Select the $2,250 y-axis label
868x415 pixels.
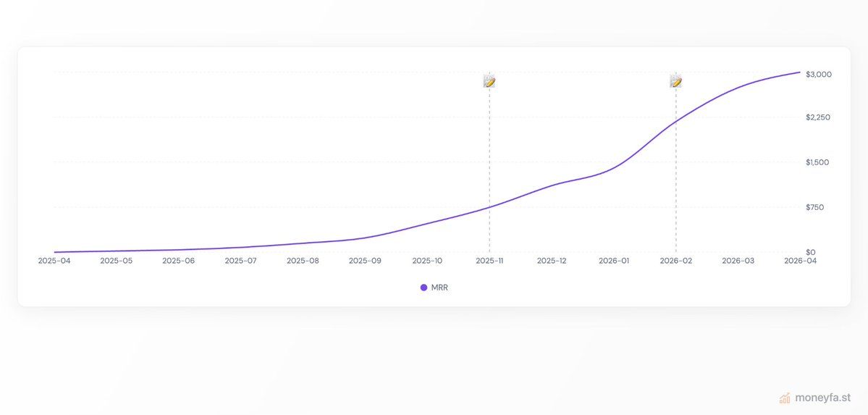819,117
